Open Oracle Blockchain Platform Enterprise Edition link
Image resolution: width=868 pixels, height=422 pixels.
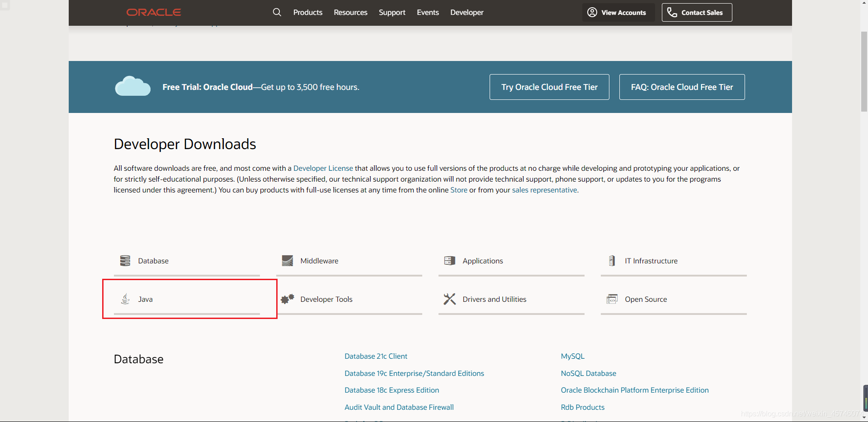[x=635, y=390]
